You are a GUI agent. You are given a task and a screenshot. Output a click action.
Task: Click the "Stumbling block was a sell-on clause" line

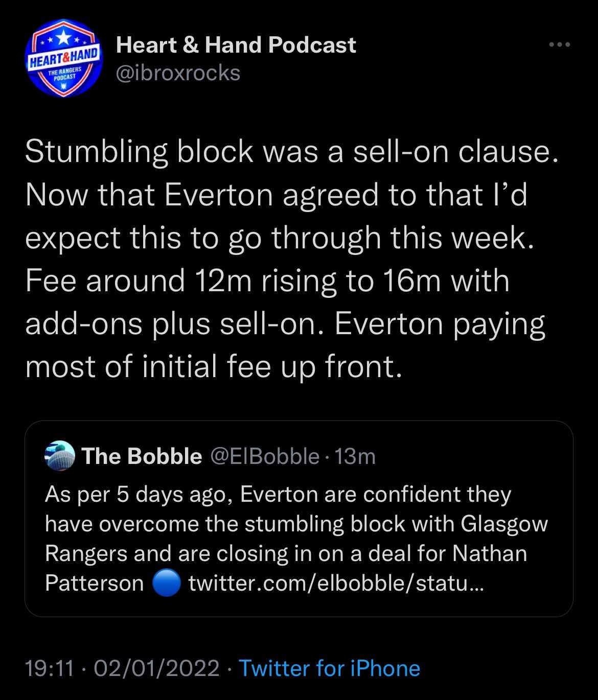[x=291, y=152]
